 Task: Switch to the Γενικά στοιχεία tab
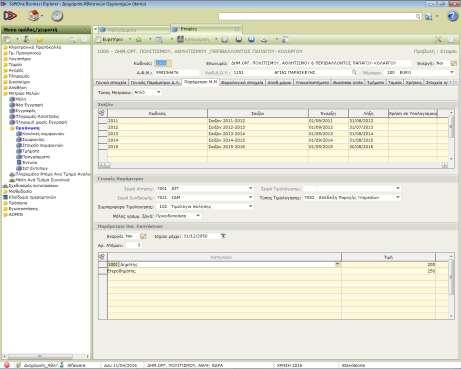pyautogui.click(x=111, y=82)
